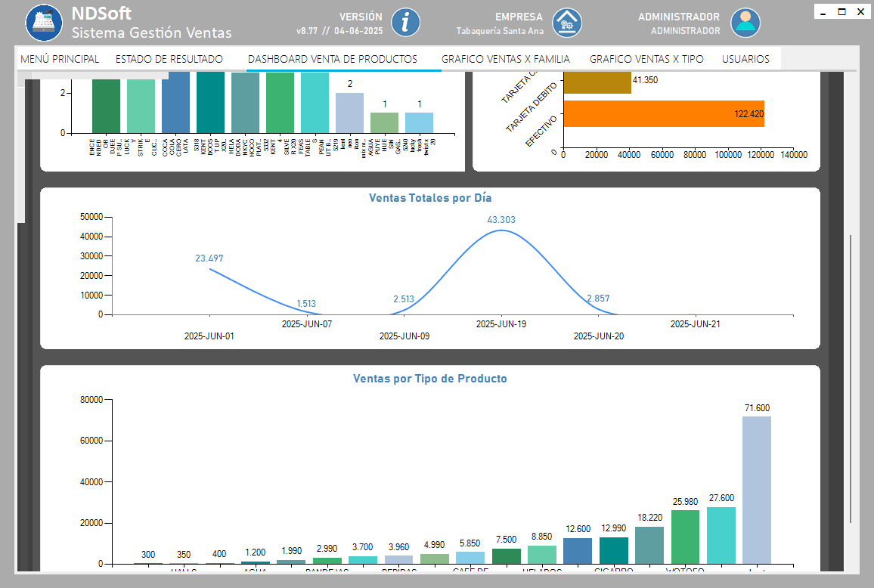874x588 pixels.
Task: Open the Menú Principal tab
Action: pos(60,59)
